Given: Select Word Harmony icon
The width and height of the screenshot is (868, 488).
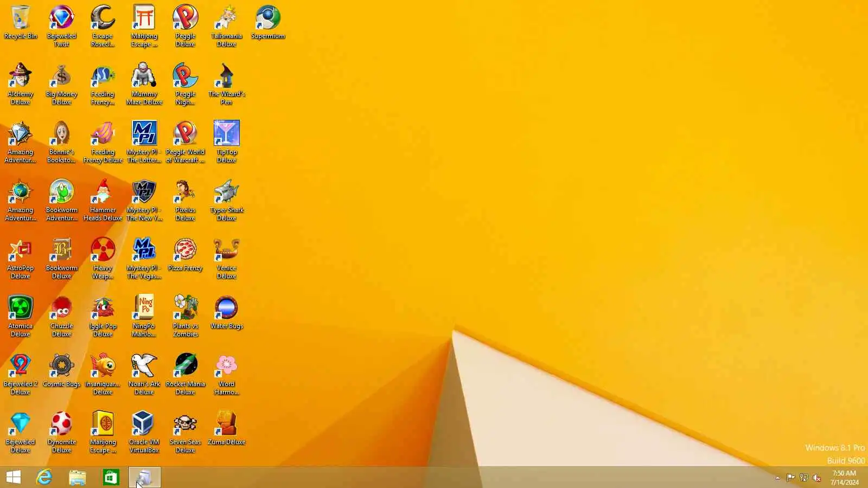Looking at the screenshot, I should (x=227, y=374).
